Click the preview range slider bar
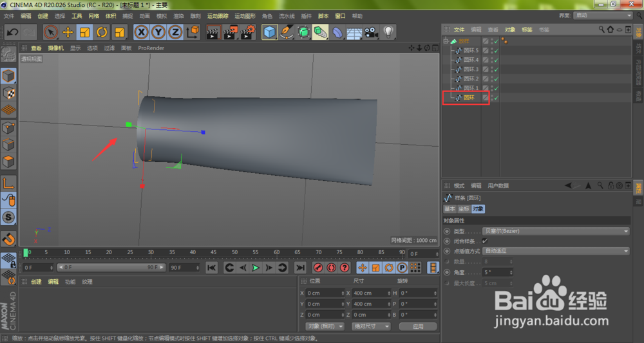Image resolution: width=644 pixels, height=343 pixels. 111,268
